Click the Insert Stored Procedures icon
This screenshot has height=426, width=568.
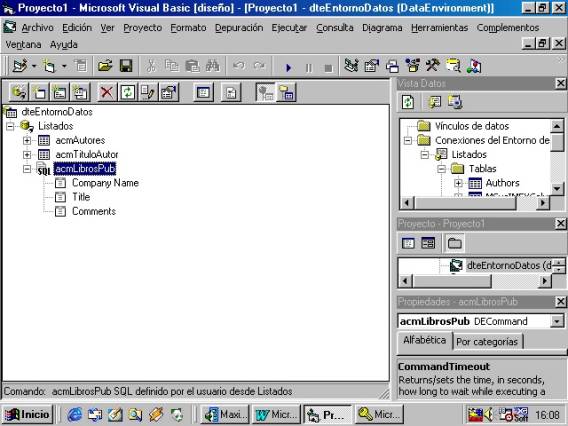click(60, 92)
